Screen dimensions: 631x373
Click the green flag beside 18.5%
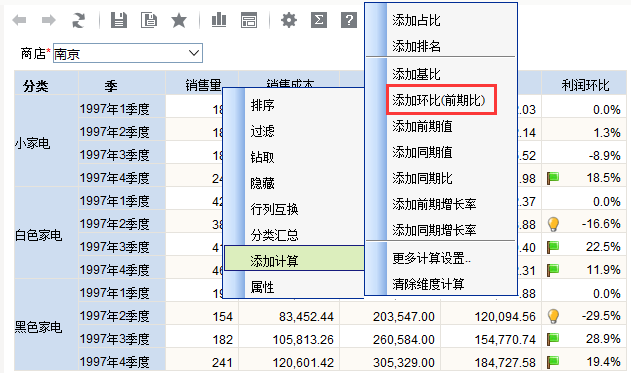553,177
